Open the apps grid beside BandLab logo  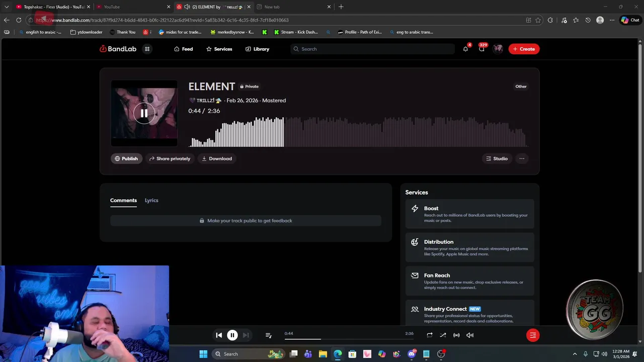[147, 49]
